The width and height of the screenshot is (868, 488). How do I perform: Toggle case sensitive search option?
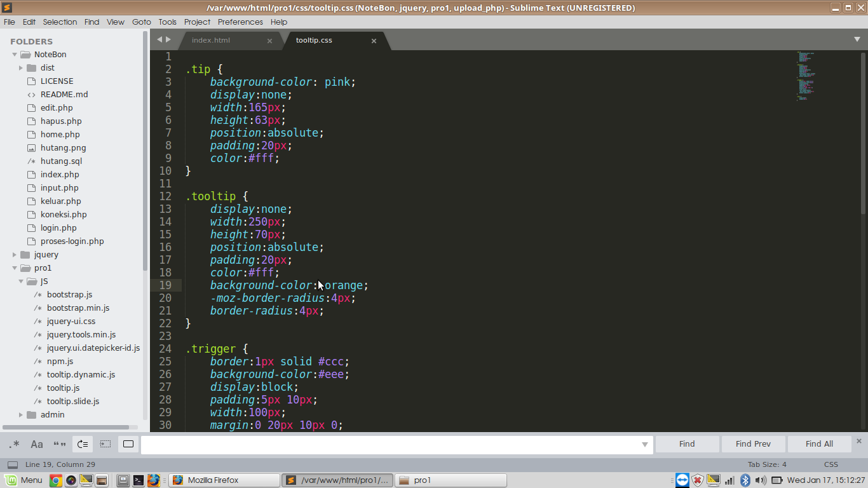pyautogui.click(x=37, y=444)
